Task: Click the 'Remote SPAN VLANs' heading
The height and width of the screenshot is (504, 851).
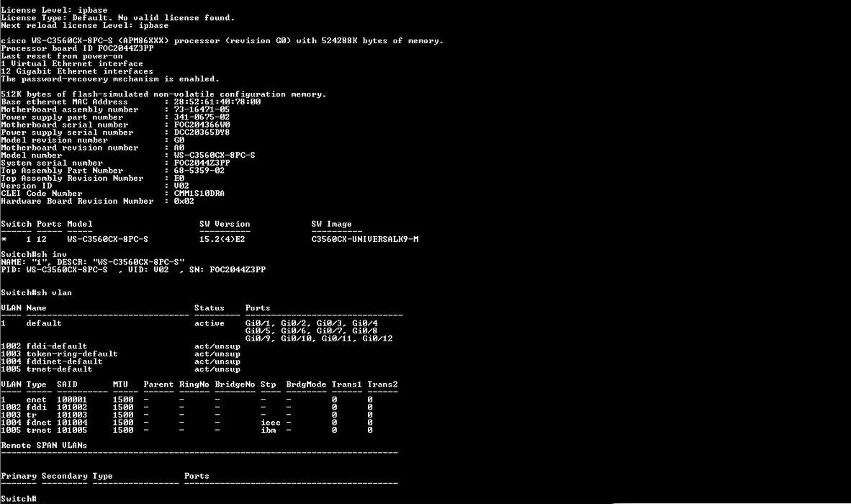Action: click(44, 446)
